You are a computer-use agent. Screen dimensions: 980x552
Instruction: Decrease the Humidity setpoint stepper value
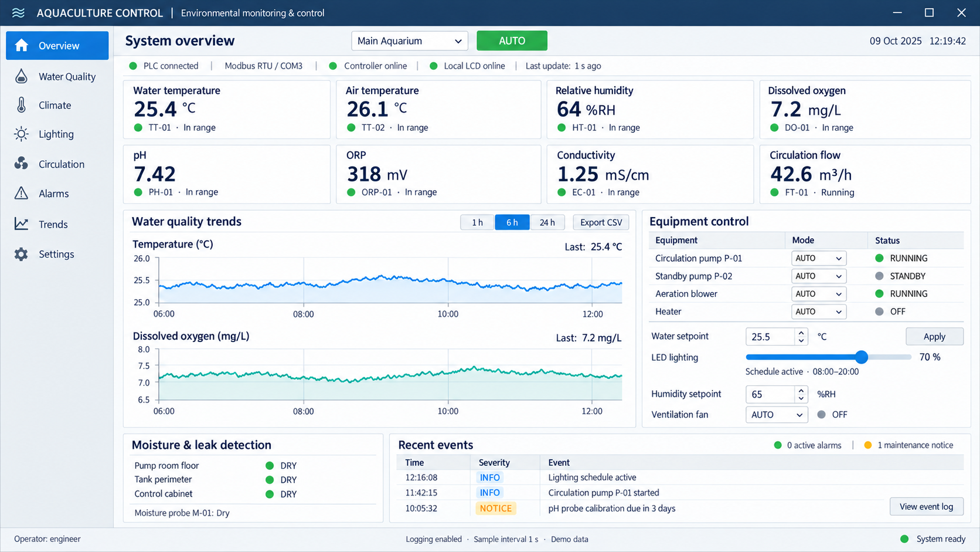tap(801, 398)
